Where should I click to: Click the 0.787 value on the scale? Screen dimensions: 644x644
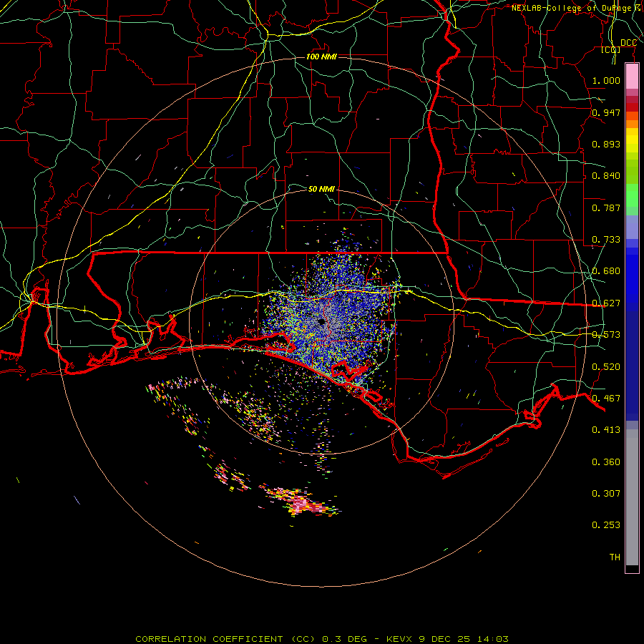click(x=606, y=208)
